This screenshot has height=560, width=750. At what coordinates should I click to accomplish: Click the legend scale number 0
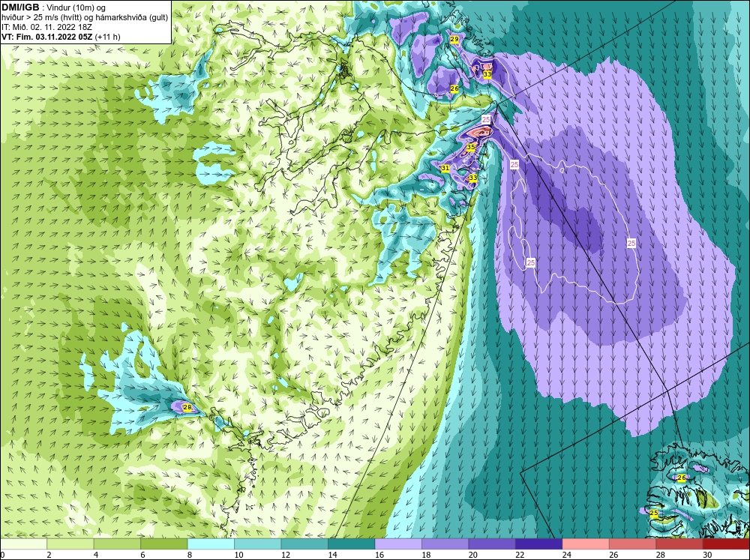pyautogui.click(x=2, y=555)
